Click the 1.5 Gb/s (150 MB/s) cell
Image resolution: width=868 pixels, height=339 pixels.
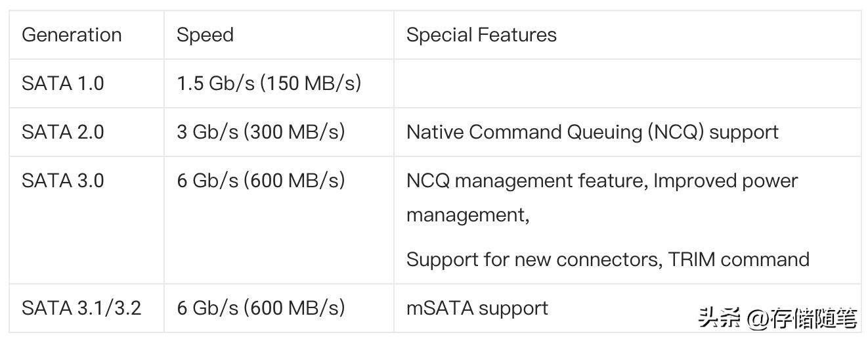coord(269,83)
